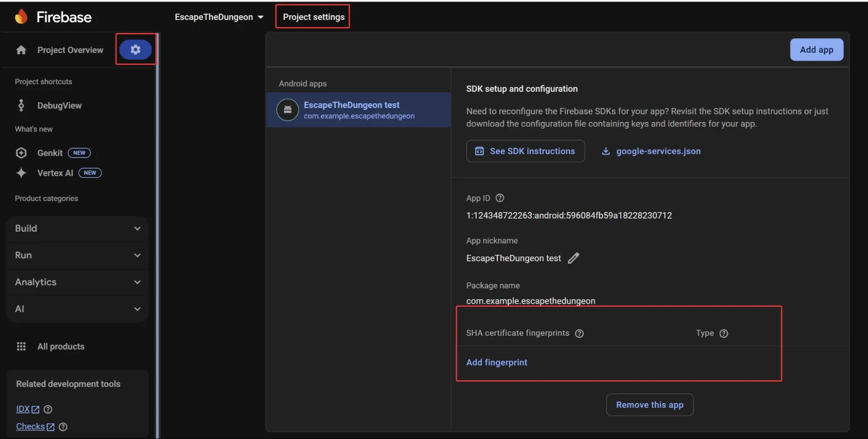
Task: Click the help icon beside IDX
Action: [48, 409]
